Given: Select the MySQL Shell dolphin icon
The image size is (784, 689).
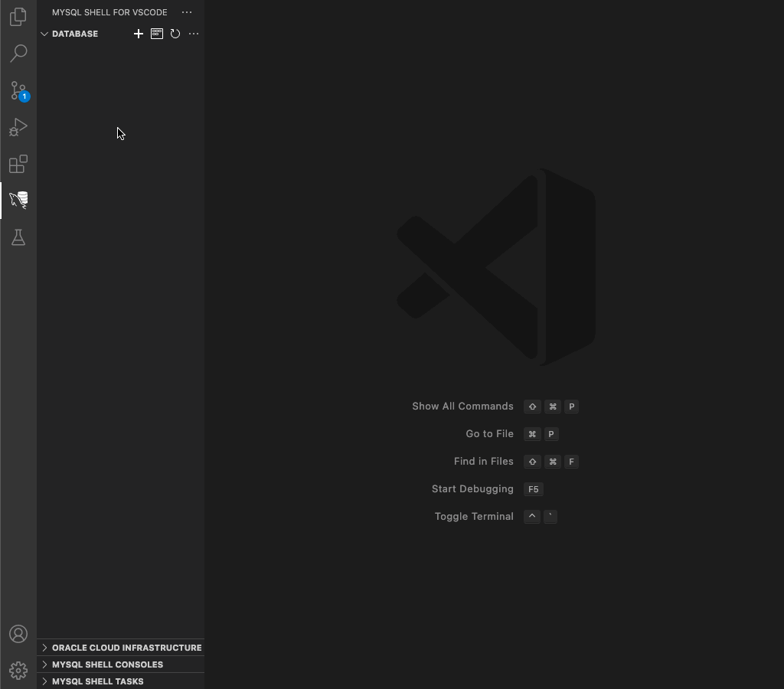Looking at the screenshot, I should coord(18,200).
